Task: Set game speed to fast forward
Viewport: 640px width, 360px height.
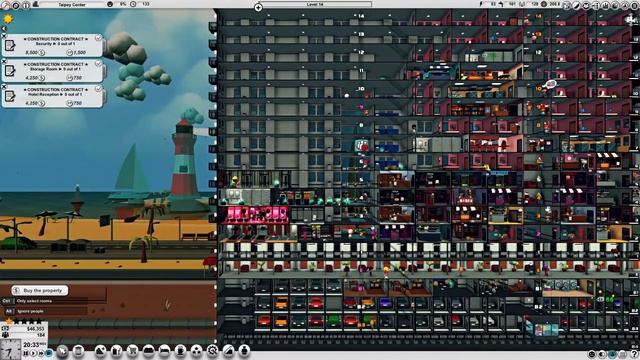Action: 40,353
